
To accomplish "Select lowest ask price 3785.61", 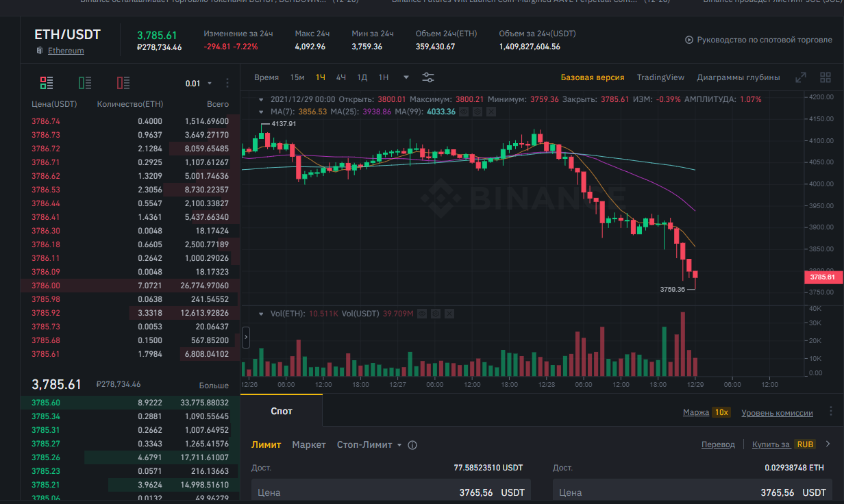I will (130, 354).
